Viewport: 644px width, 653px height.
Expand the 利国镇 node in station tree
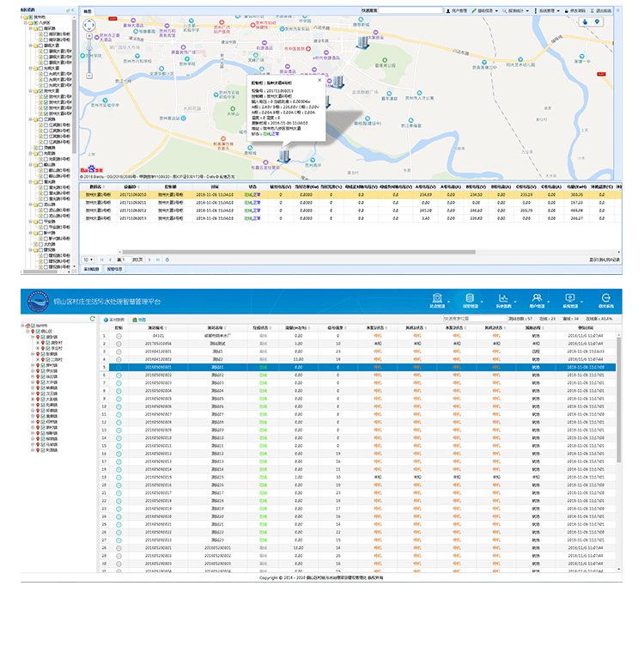(x=33, y=449)
